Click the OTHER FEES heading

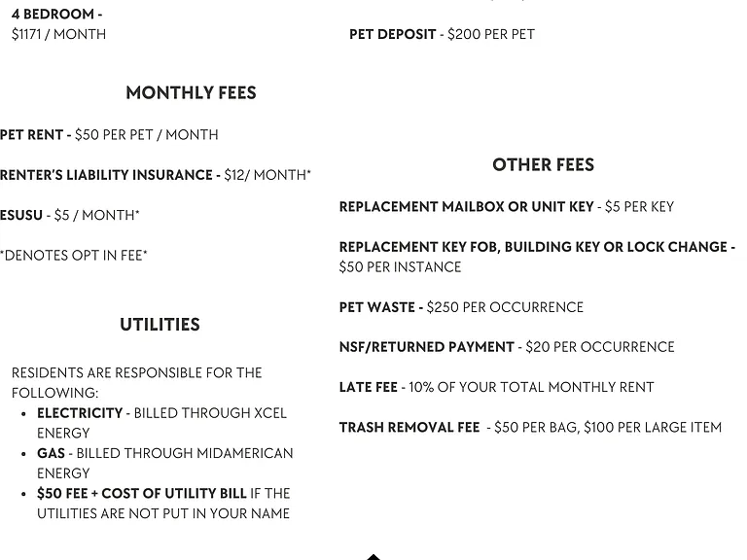[543, 164]
